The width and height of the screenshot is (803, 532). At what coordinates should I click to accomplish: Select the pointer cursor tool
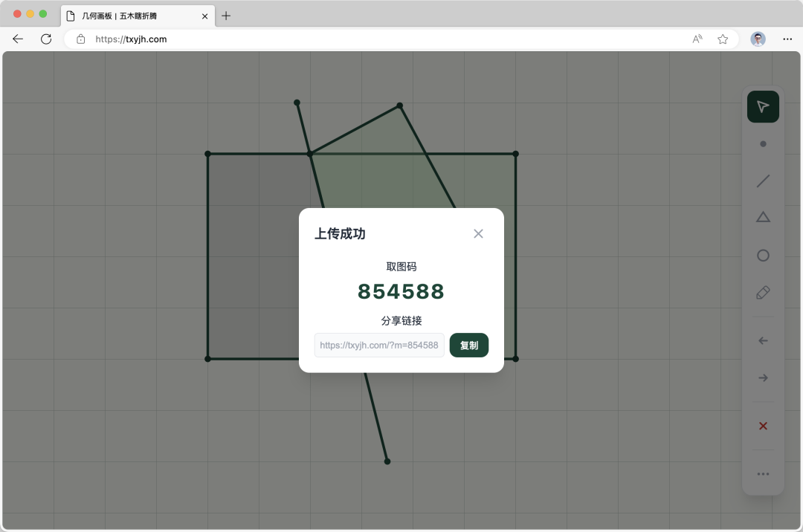point(763,107)
